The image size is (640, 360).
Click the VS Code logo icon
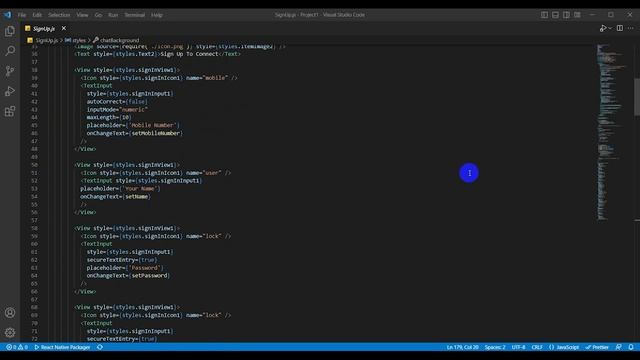pos(8,15)
